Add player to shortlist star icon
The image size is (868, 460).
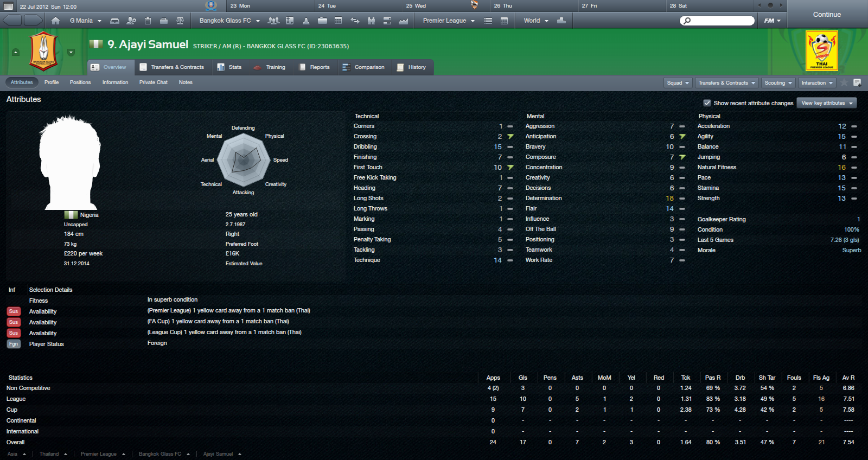[x=844, y=82]
